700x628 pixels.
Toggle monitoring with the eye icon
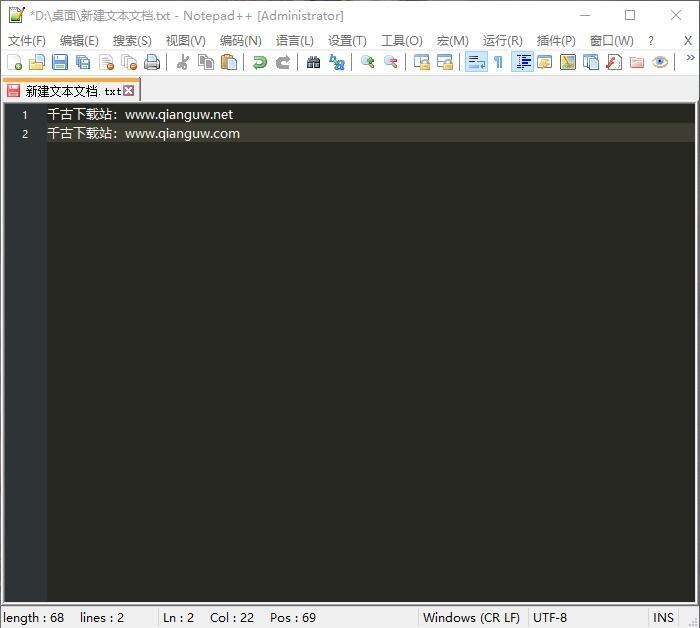tap(660, 62)
